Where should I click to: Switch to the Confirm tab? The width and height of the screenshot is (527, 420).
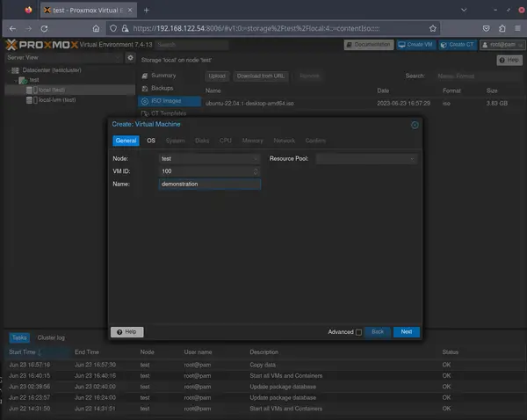pyautogui.click(x=315, y=141)
